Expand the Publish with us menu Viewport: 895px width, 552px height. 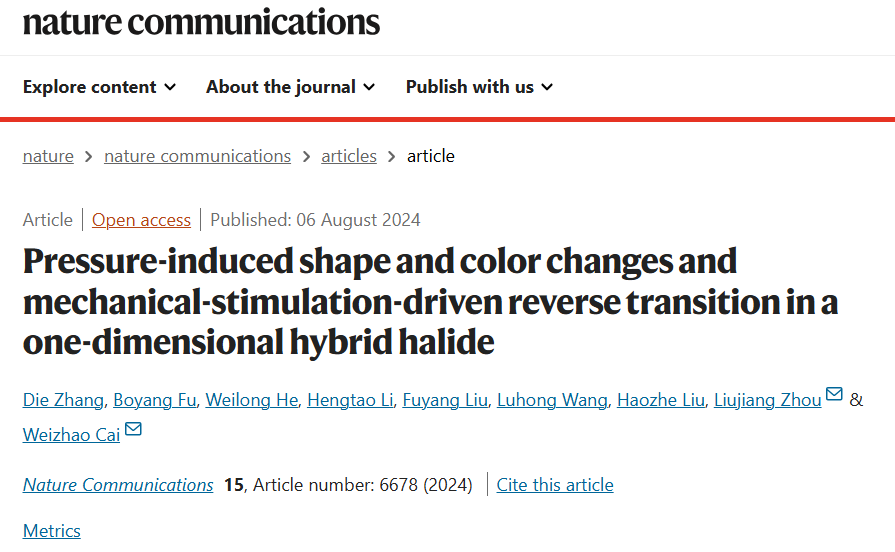click(x=479, y=87)
